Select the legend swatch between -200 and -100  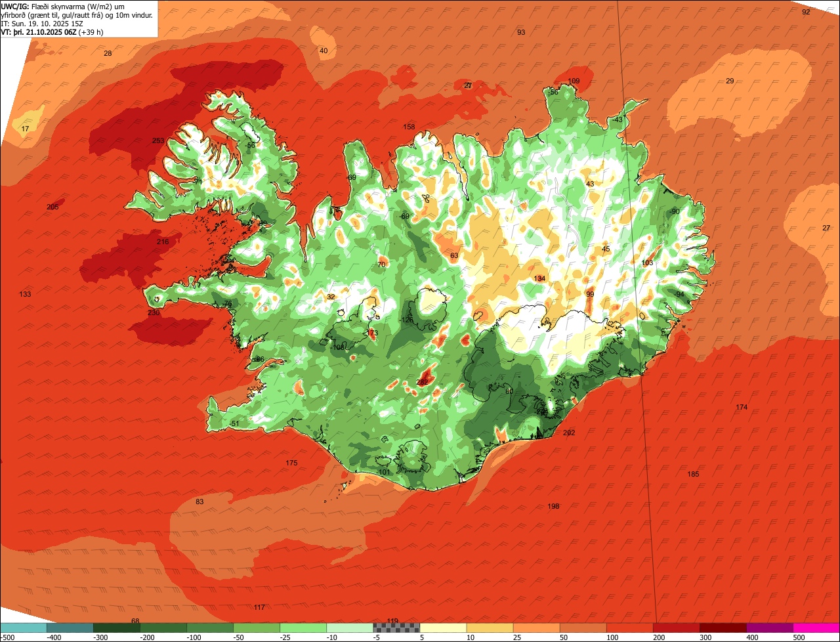coord(163,628)
